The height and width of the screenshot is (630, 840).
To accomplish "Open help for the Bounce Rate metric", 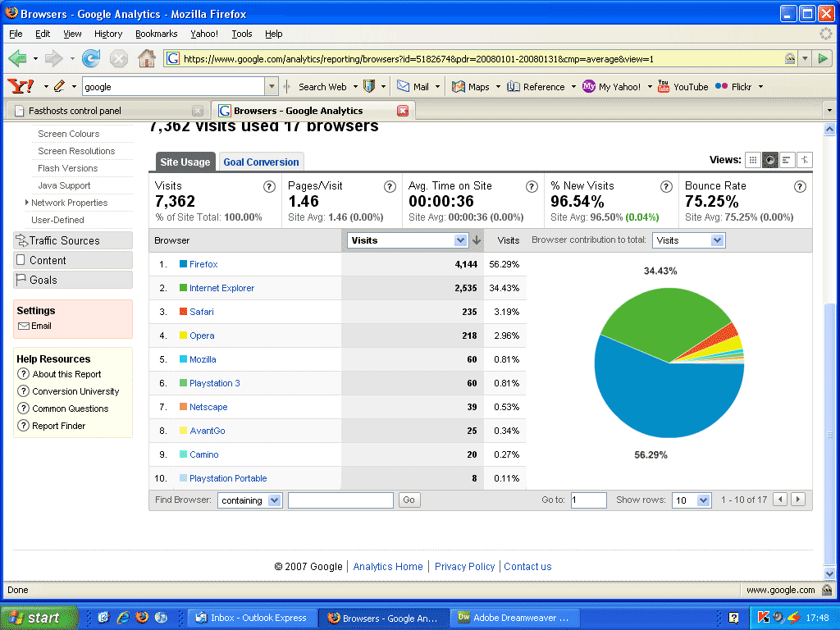I will coord(800,186).
